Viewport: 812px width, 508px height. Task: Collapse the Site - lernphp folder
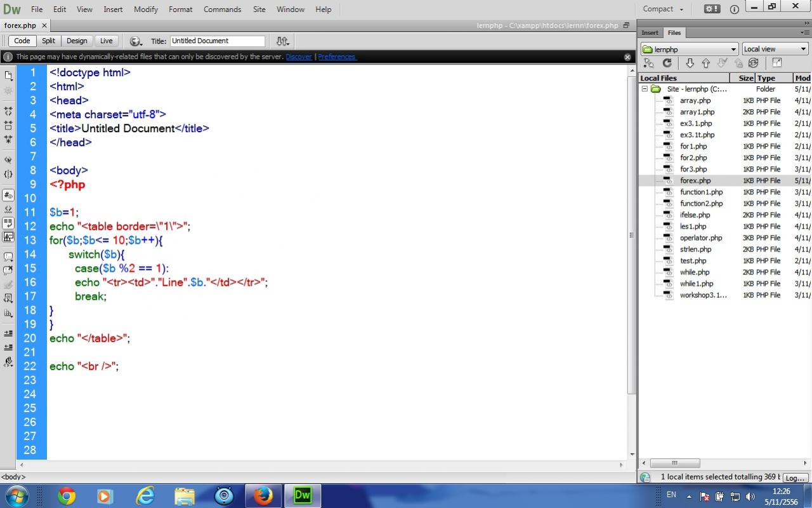645,89
